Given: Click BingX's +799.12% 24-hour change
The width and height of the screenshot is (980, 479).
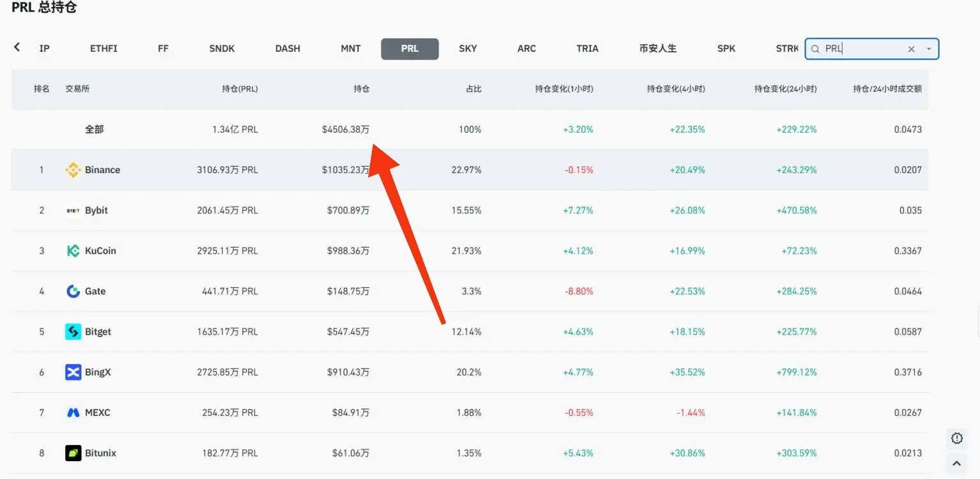Looking at the screenshot, I should point(797,372).
